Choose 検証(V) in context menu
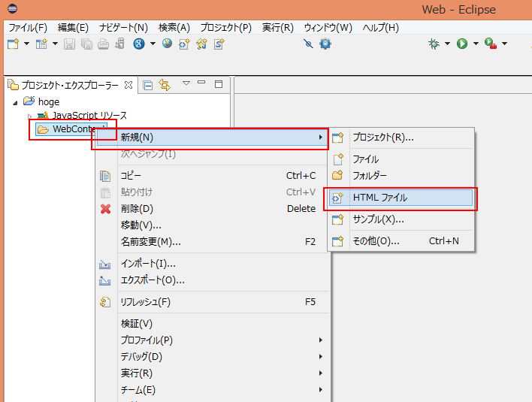532x402 pixels. click(212, 324)
